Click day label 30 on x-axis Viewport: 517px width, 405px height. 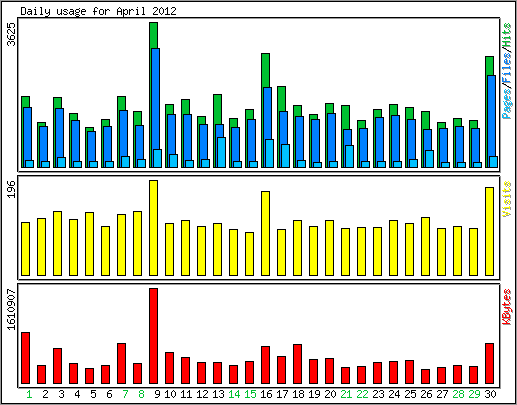point(490,394)
